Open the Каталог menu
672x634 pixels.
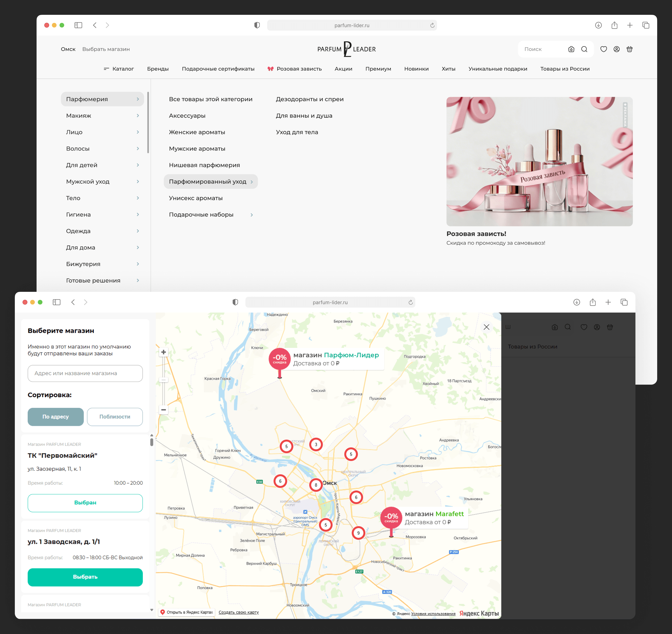click(119, 69)
